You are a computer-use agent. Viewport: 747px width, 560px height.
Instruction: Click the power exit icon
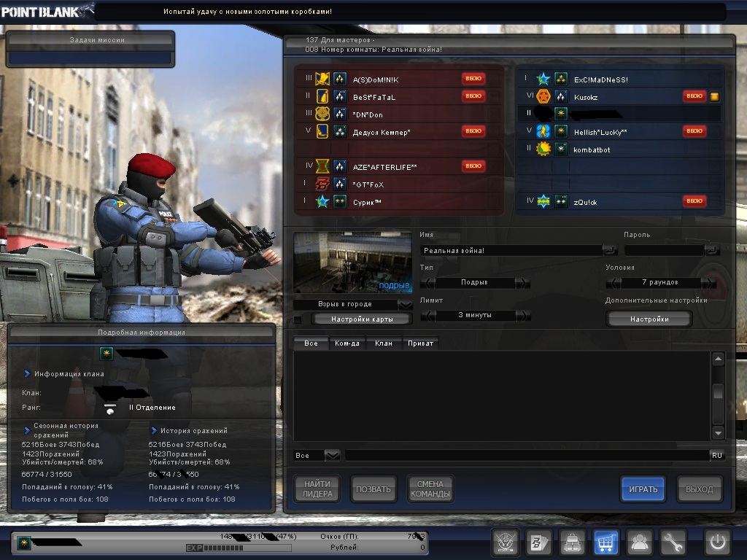point(718,542)
